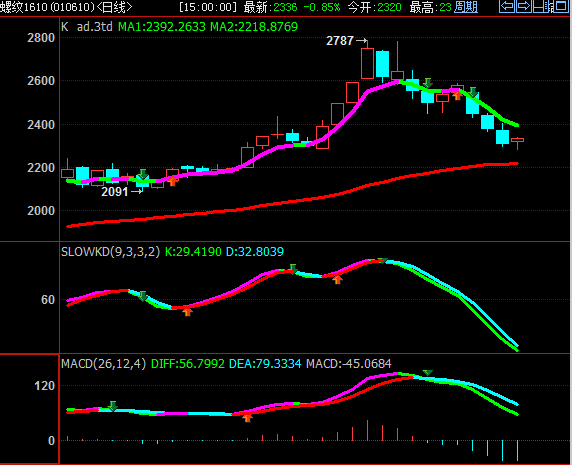Viewport: 572px width, 465px height.
Task: Click the K ad.3td indicator label
Action: (87, 27)
